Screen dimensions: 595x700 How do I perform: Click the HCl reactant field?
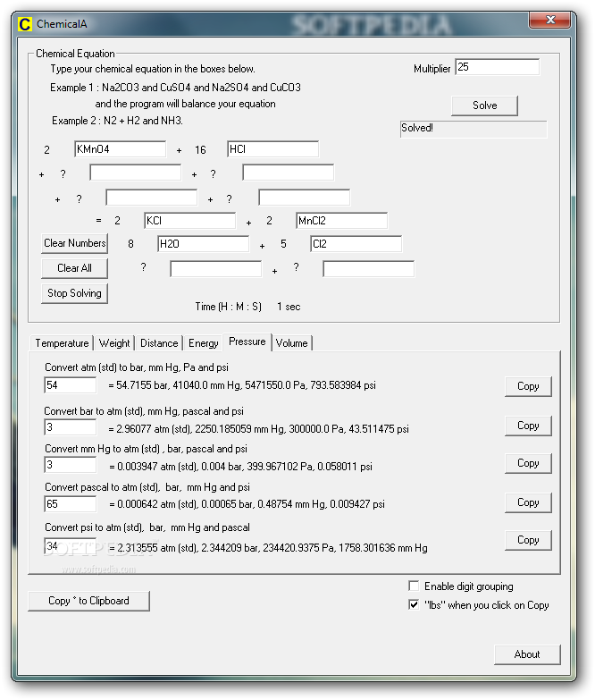click(x=273, y=149)
